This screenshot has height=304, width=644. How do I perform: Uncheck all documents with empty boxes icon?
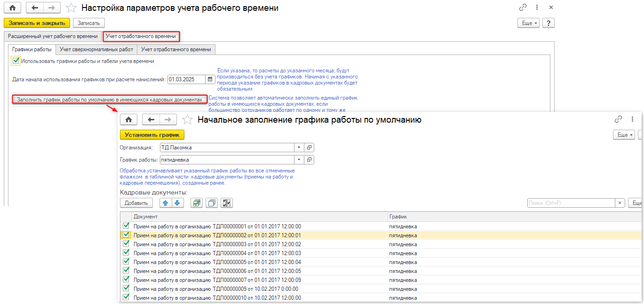click(212, 203)
